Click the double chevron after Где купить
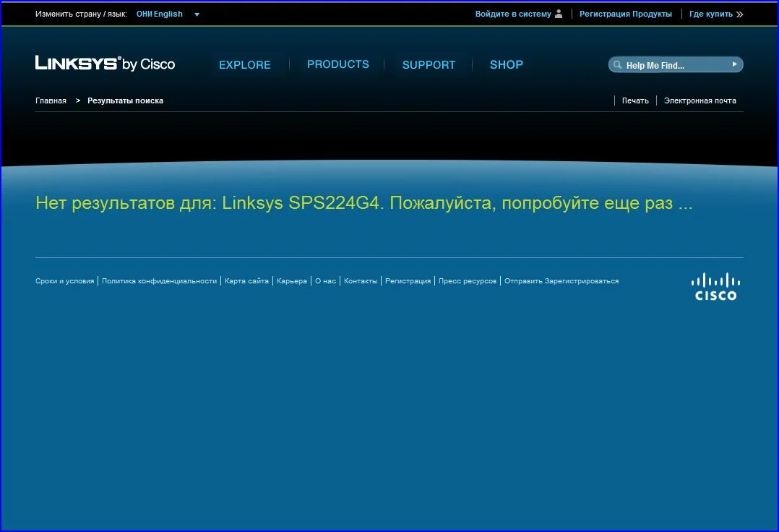The height and width of the screenshot is (532, 779). coord(740,14)
